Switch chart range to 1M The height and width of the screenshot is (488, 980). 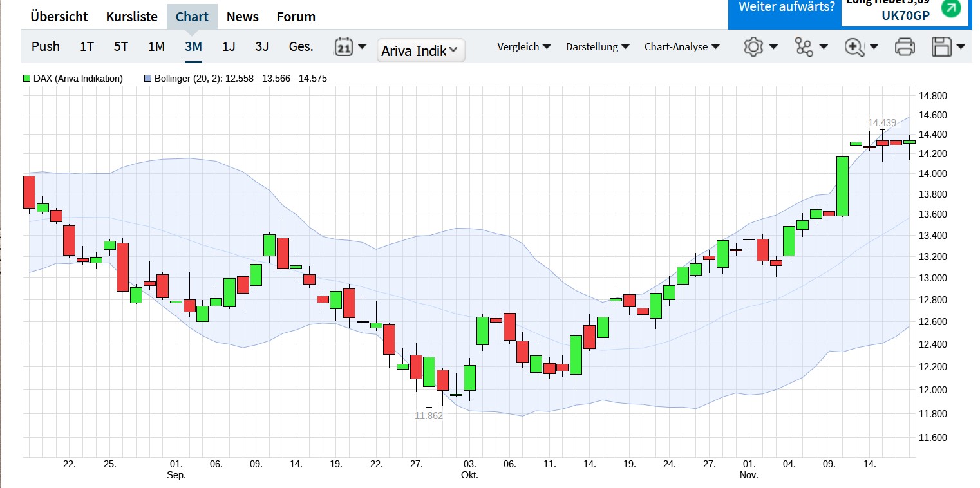[x=156, y=46]
